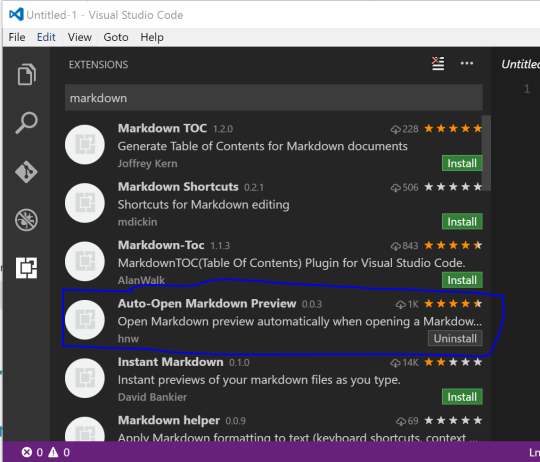This screenshot has height=462, width=540.
Task: Click author name AlanWalk
Action: click(141, 280)
